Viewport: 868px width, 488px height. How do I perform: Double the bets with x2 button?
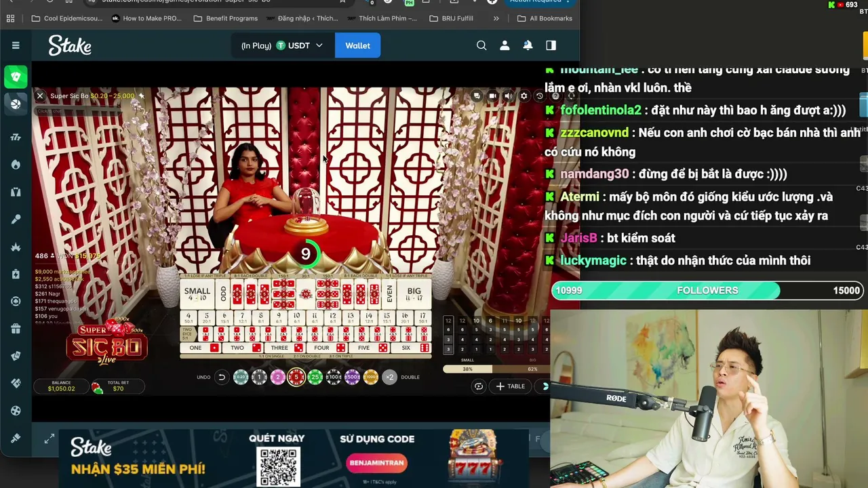click(389, 378)
